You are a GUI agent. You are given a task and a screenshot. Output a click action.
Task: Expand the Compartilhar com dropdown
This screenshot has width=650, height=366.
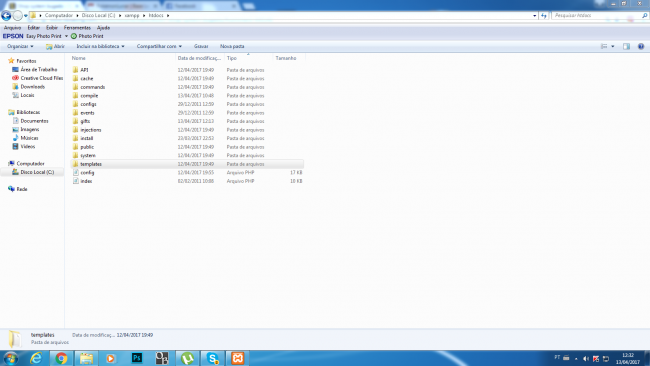159,46
